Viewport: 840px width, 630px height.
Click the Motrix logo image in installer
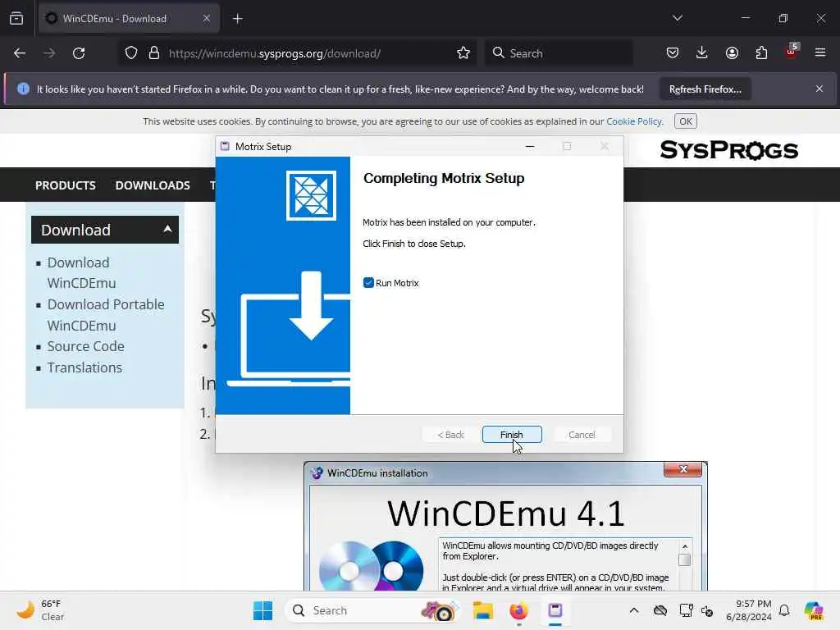pyautogui.click(x=311, y=195)
